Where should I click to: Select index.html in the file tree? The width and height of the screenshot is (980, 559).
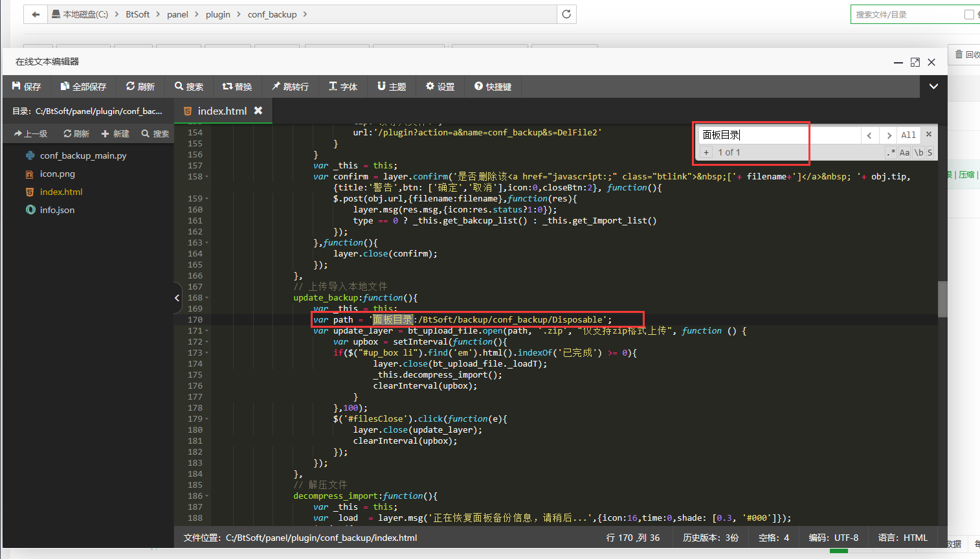tap(61, 192)
